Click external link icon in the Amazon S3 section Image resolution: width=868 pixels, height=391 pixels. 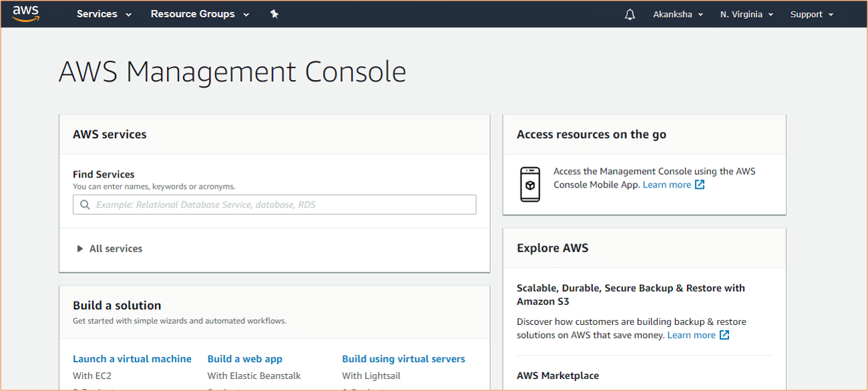(x=724, y=335)
